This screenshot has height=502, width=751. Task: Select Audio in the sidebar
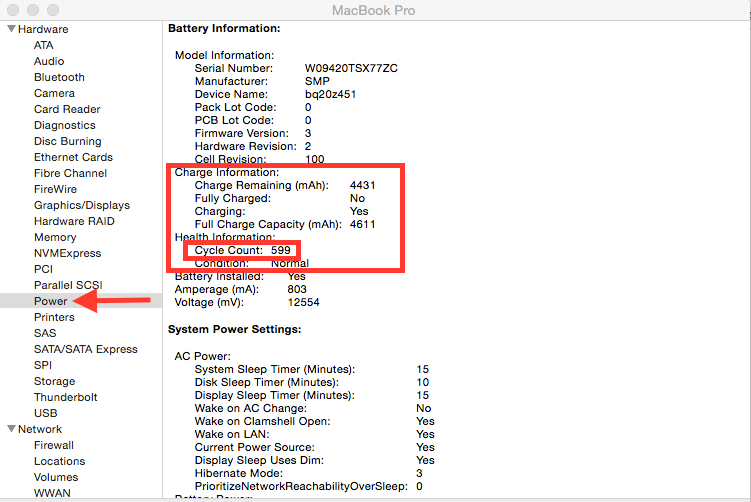[x=49, y=61]
